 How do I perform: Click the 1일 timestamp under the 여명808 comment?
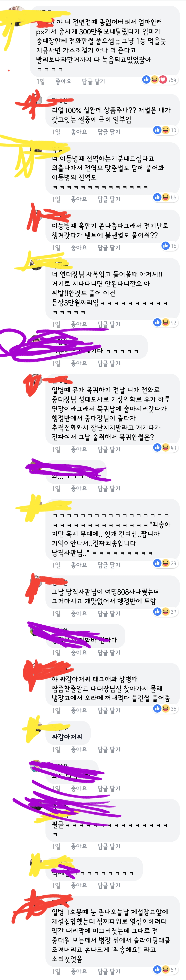56,614
